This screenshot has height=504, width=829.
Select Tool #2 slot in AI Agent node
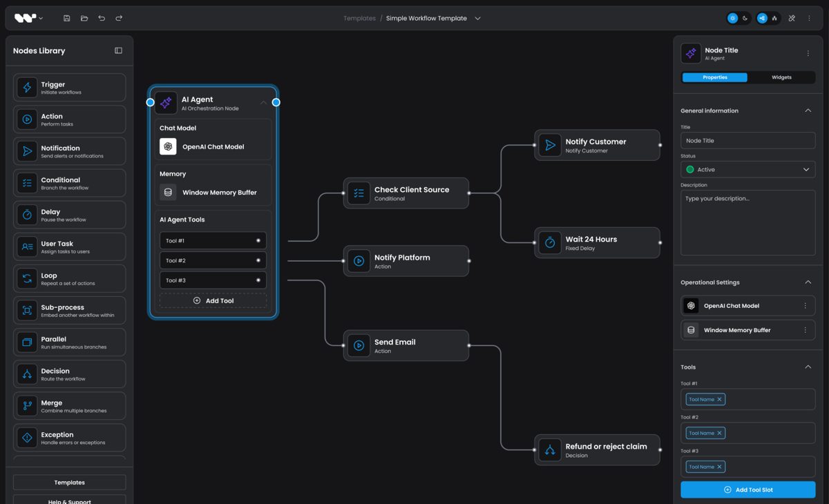pyautogui.click(x=213, y=260)
